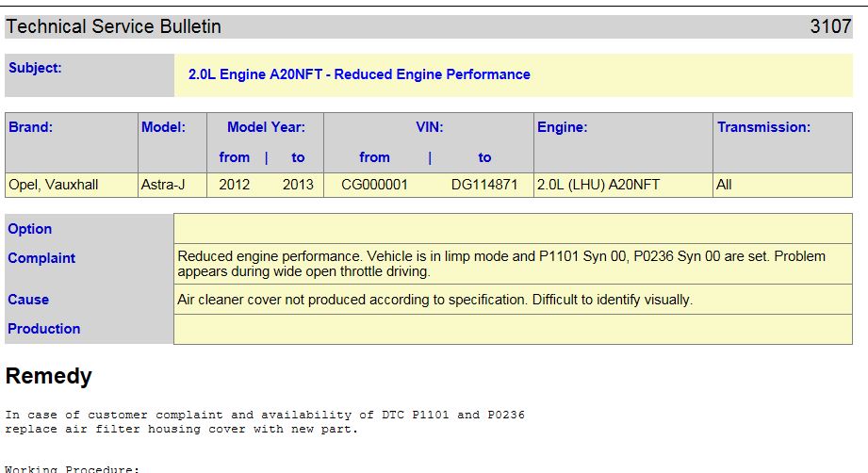Click the empty Production field

point(513,329)
